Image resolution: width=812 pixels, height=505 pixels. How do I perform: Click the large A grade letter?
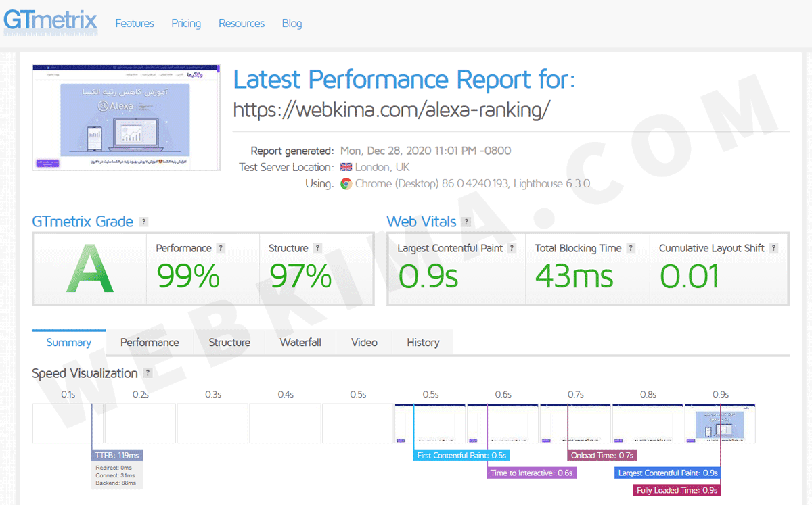(x=89, y=269)
